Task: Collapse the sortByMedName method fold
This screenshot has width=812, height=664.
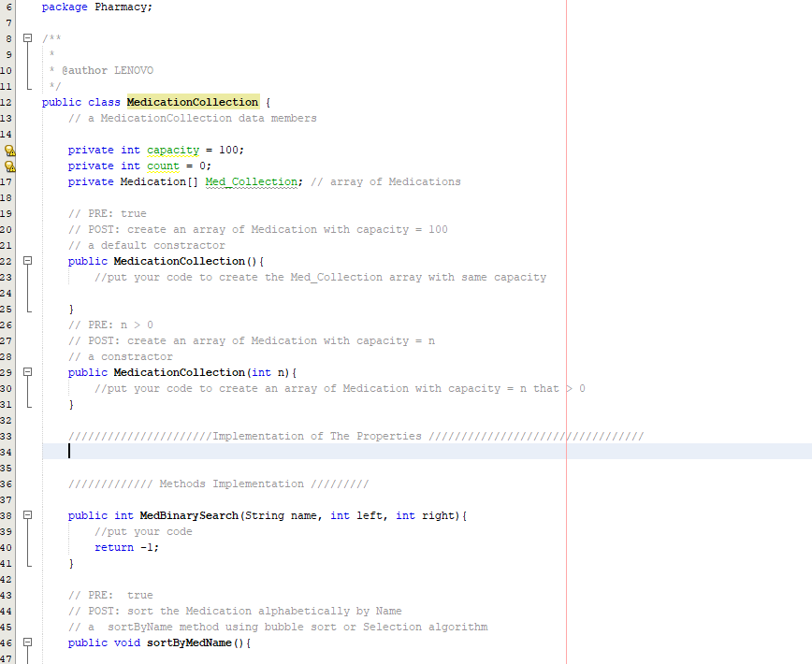Action: coord(28,642)
